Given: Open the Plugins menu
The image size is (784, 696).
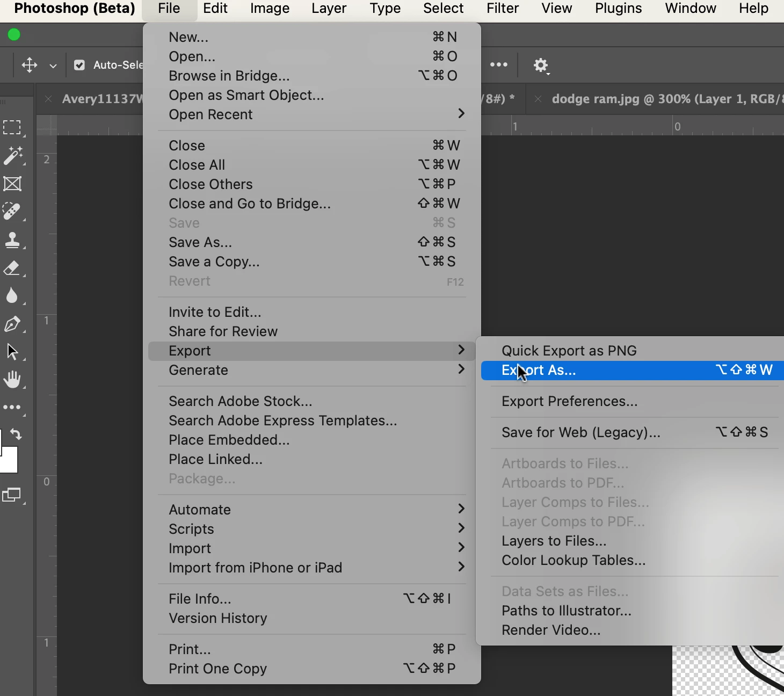Looking at the screenshot, I should [x=619, y=9].
